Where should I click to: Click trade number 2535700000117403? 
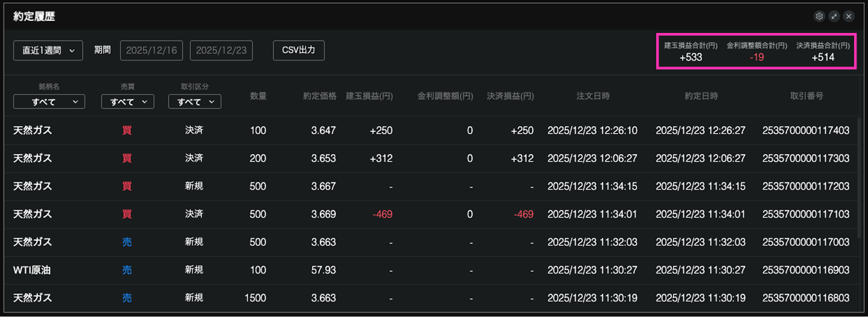point(806,131)
